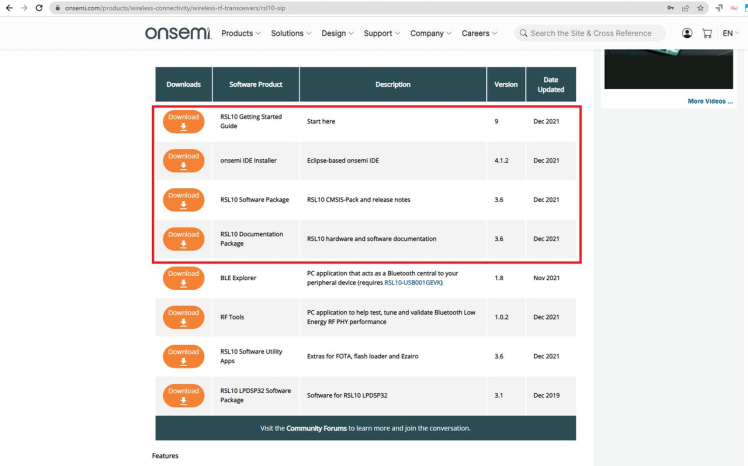748x466 pixels.
Task: Open the Support menu
Action: (382, 33)
